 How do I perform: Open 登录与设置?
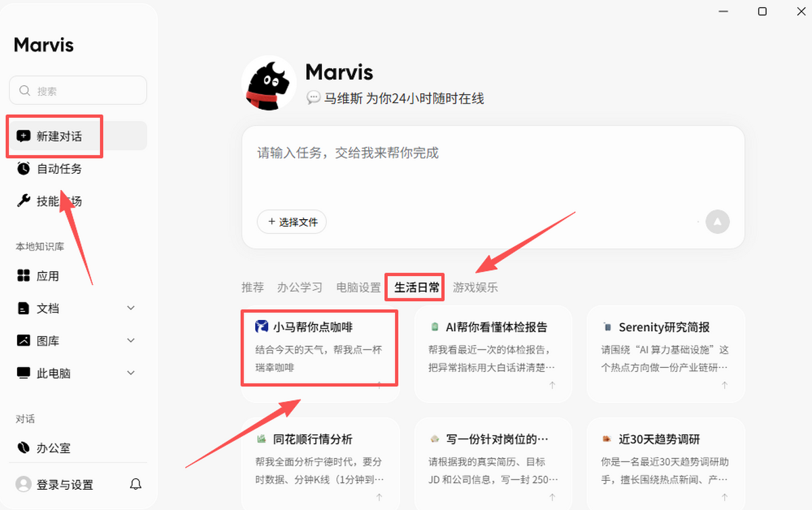coord(65,484)
